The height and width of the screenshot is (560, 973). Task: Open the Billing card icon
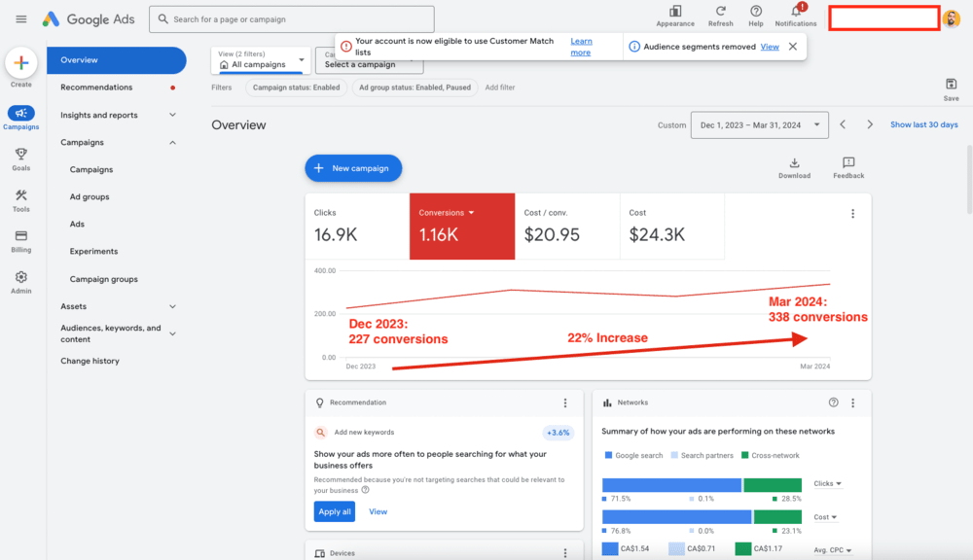point(21,237)
